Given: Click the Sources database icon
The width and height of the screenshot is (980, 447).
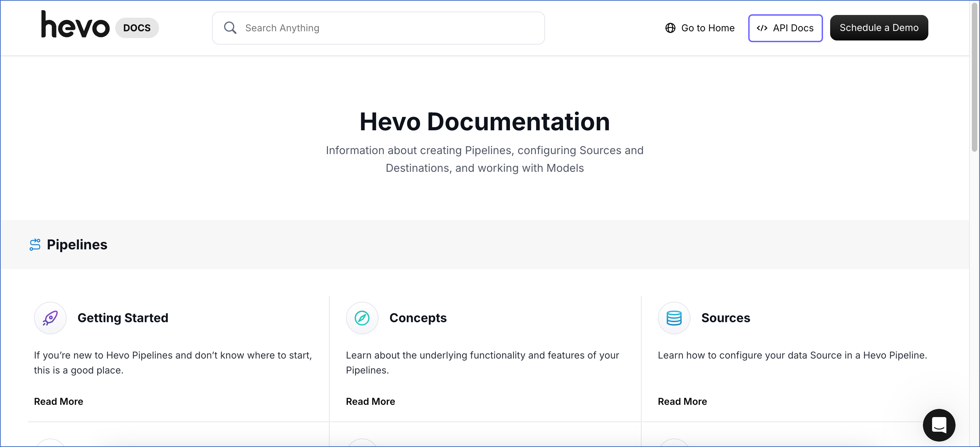Looking at the screenshot, I should [673, 318].
